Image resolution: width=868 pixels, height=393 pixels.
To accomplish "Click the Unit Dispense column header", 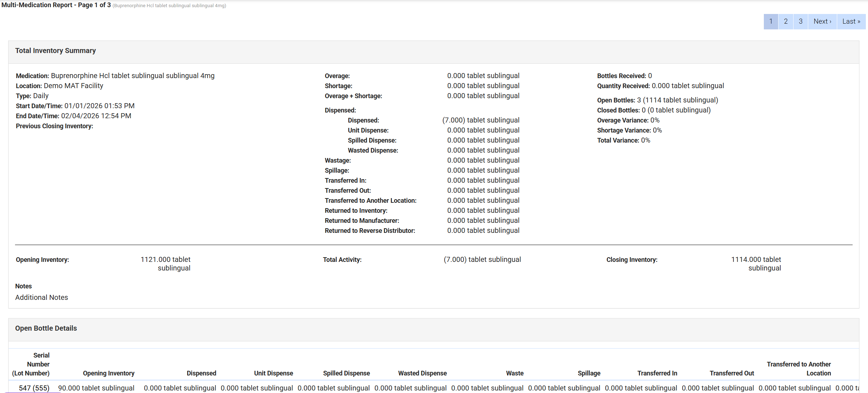I will click(273, 373).
